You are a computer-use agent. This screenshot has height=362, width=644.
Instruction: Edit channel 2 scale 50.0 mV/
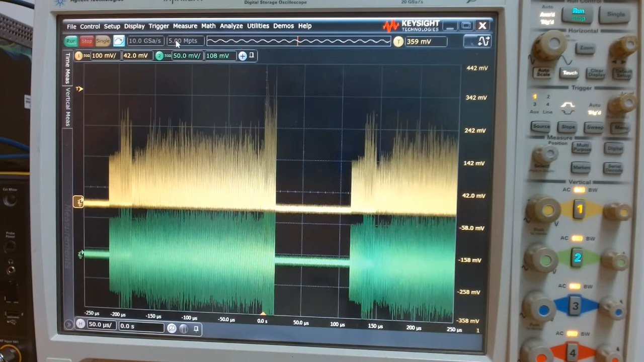tap(187, 56)
